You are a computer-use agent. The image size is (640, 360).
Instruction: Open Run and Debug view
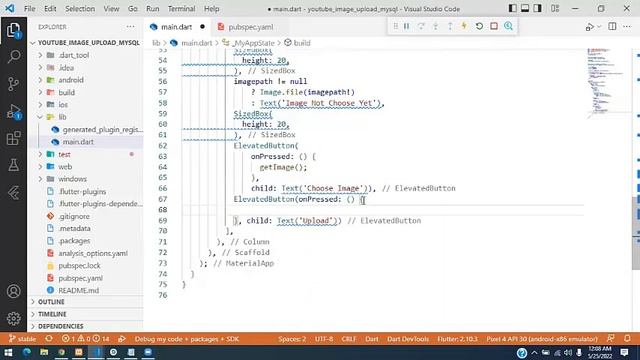click(13, 111)
